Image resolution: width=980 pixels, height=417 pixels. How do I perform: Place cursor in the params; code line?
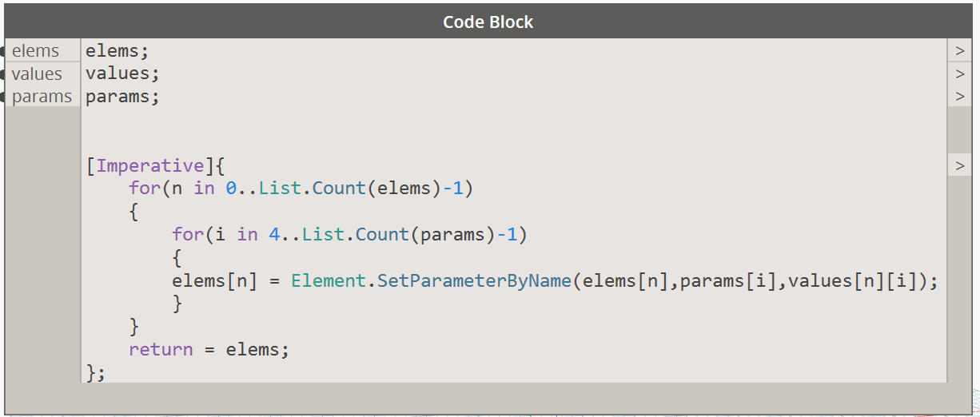click(x=122, y=97)
